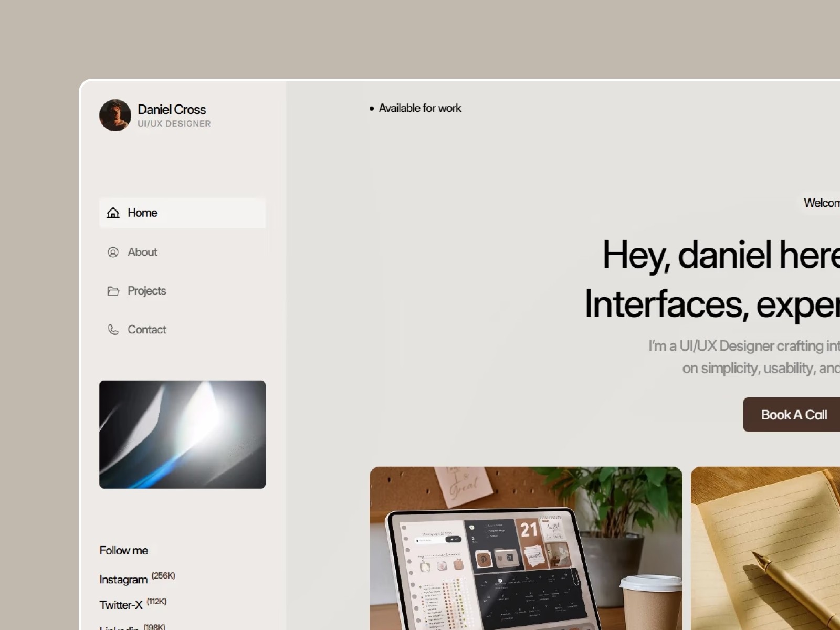Click the folder icon beside Projects
This screenshot has height=630, width=840.
[113, 291]
